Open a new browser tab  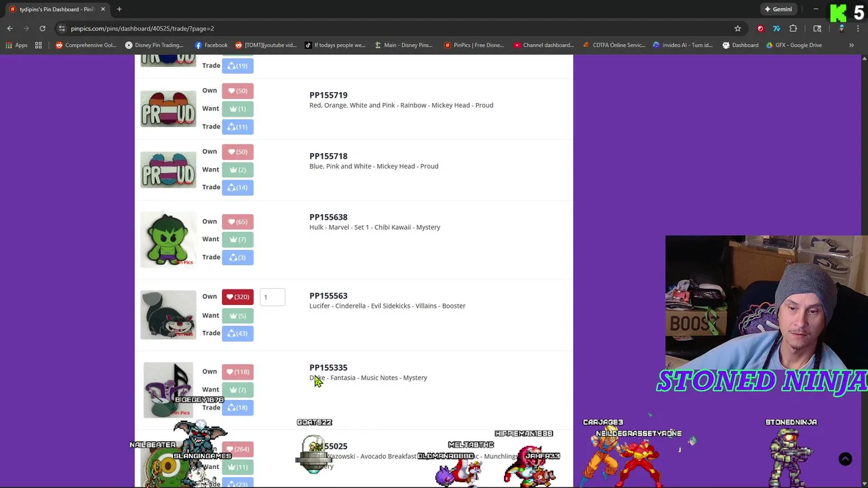coord(119,9)
